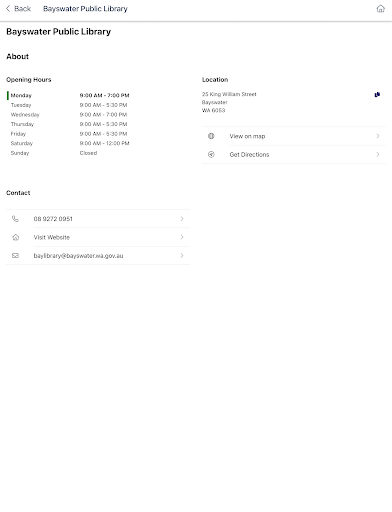This screenshot has height=512, width=392.
Task: Expand the View on map chevron
Action: pyautogui.click(x=378, y=136)
